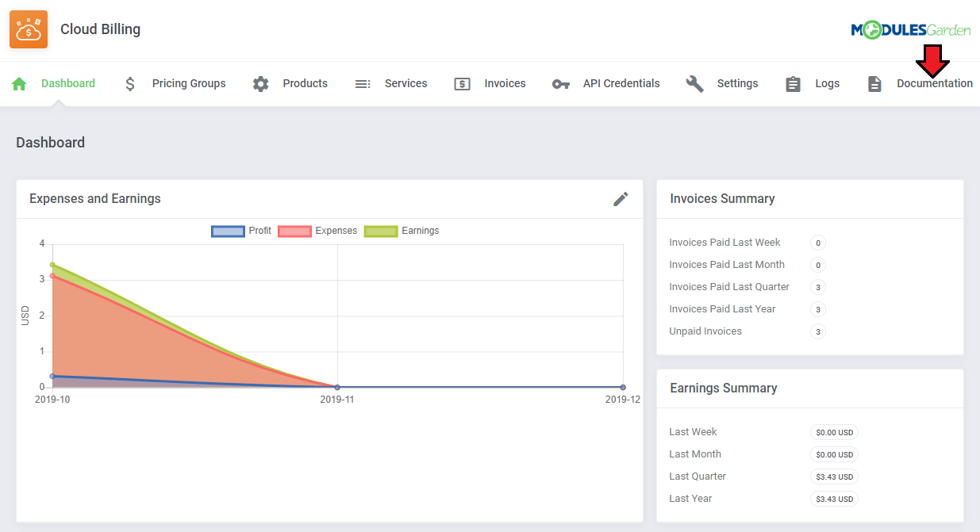Click the USD y-axis label

point(25,316)
